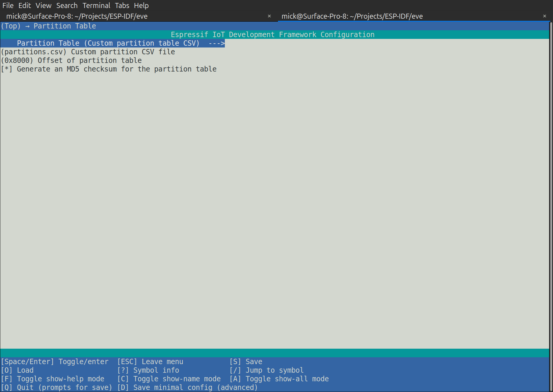Image resolution: width=553 pixels, height=392 pixels.
Task: Open the View menu
Action: (x=43, y=5)
